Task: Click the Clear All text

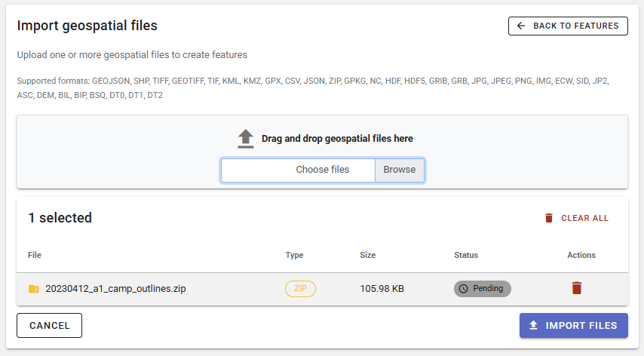Action: [x=584, y=218]
